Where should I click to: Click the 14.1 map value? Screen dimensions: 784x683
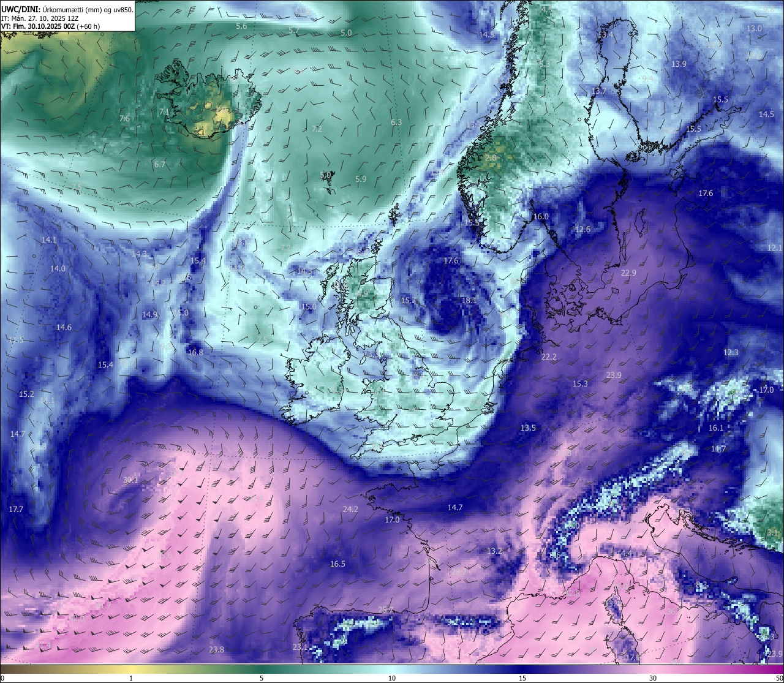pyautogui.click(x=49, y=240)
